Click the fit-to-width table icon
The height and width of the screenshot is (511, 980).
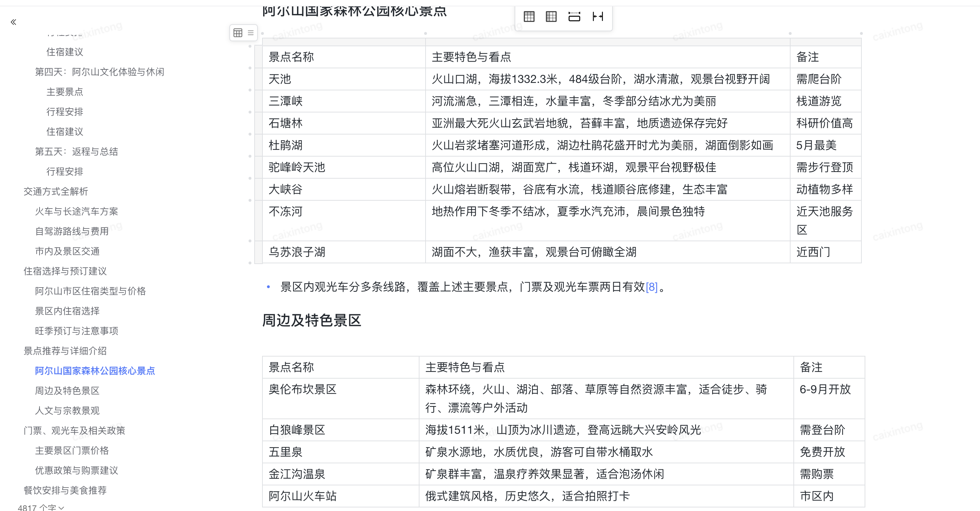pos(574,16)
